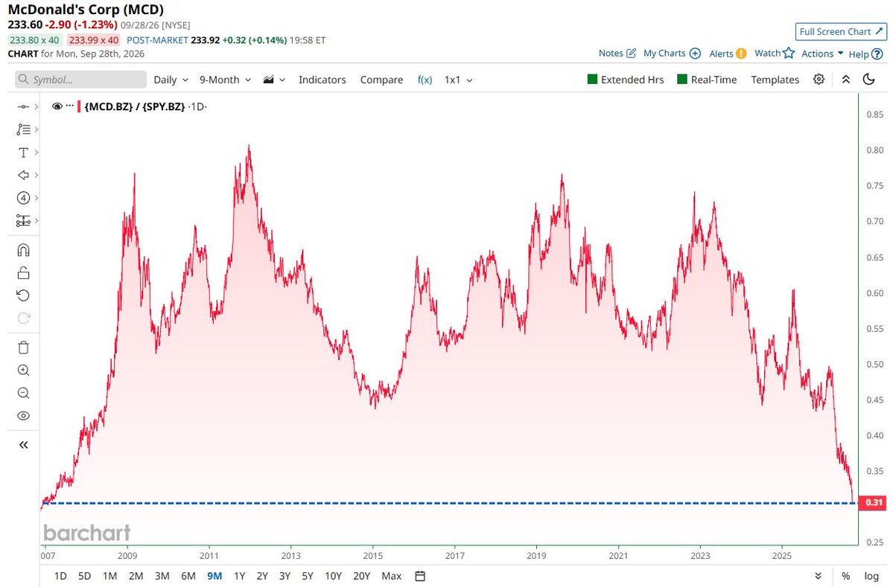The image size is (893, 588).
Task: Select the 6M range tab
Action: [188, 576]
